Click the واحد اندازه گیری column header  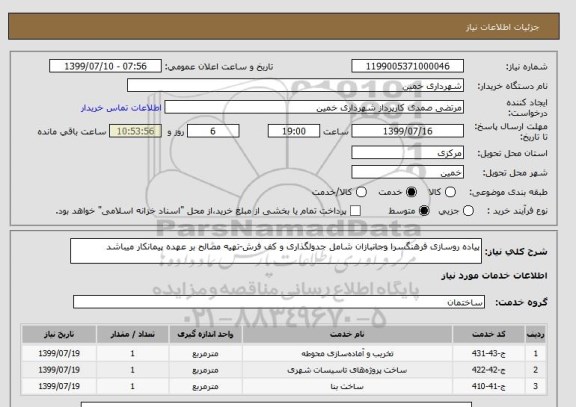(x=205, y=334)
